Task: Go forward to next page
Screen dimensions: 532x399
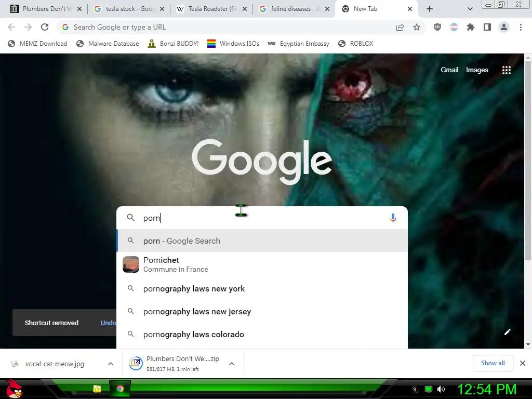Action: tap(28, 27)
